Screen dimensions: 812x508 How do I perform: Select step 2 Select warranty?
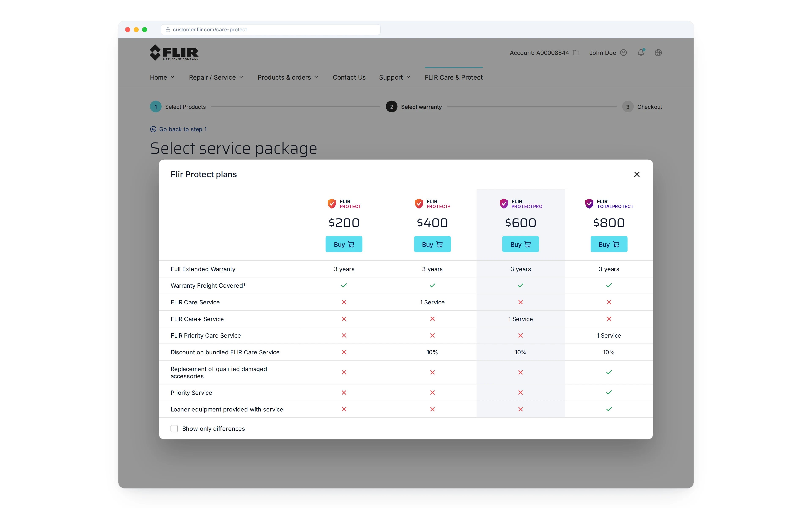pyautogui.click(x=414, y=107)
